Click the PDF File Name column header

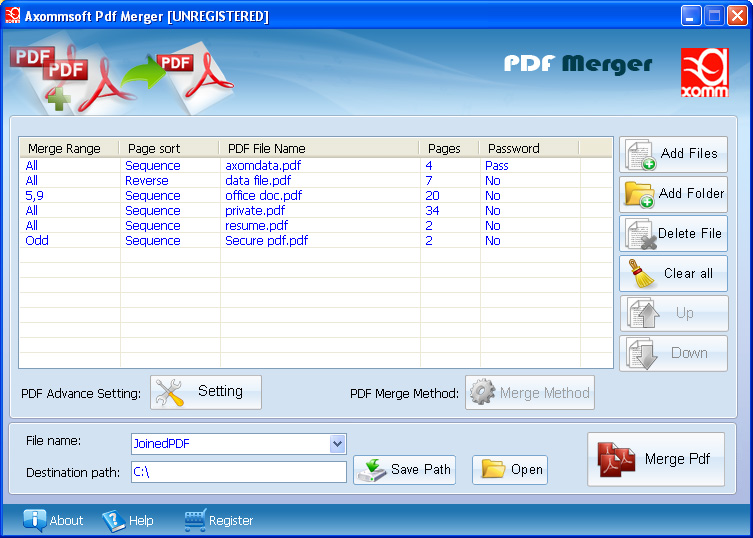pos(319,148)
